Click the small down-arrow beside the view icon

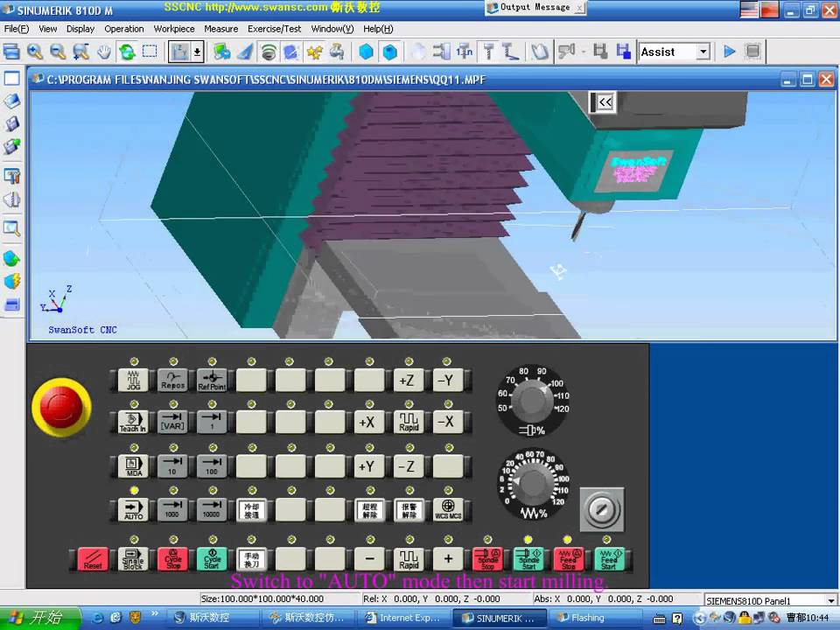pos(197,52)
